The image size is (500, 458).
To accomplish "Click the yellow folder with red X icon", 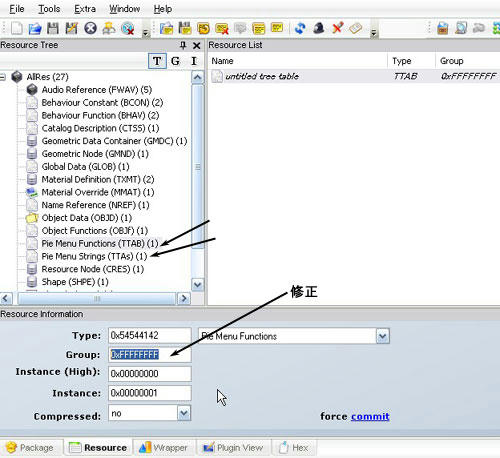I will click(x=222, y=29).
